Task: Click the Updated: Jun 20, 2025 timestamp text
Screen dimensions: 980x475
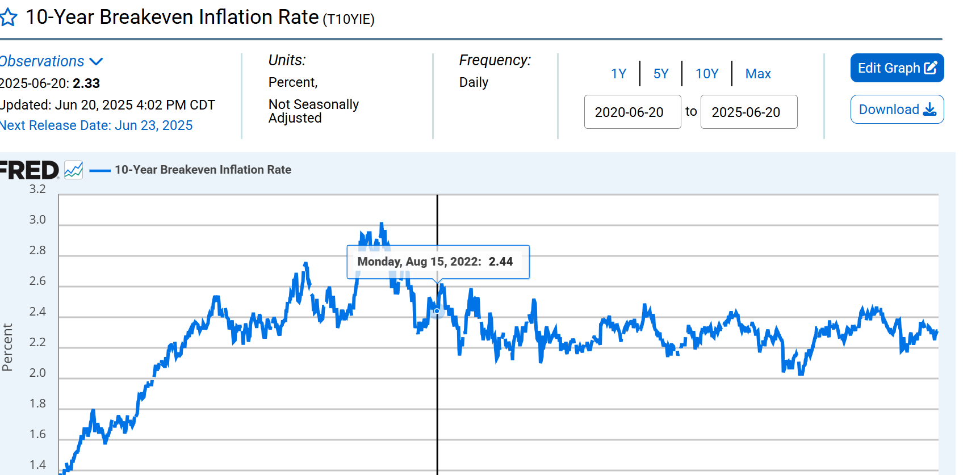Action: [x=107, y=105]
